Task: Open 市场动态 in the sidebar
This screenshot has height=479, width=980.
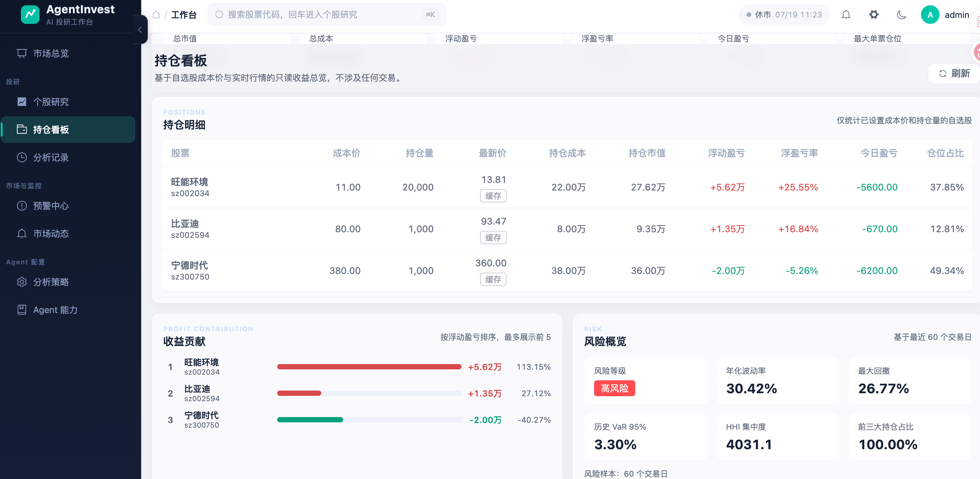Action: point(68,234)
